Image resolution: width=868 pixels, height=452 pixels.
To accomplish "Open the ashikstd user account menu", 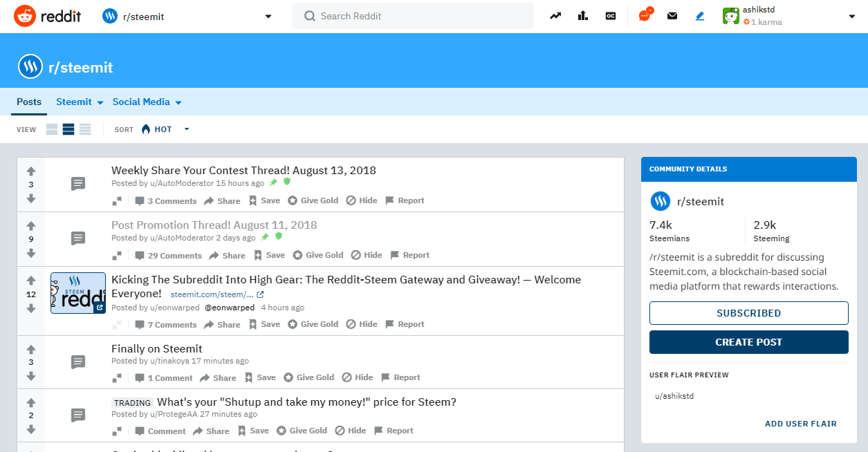I will 789,16.
